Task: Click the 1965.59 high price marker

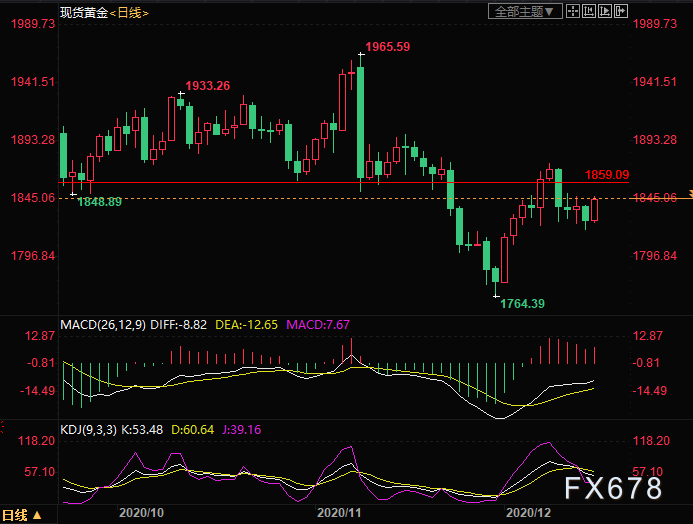Action: 388,47
